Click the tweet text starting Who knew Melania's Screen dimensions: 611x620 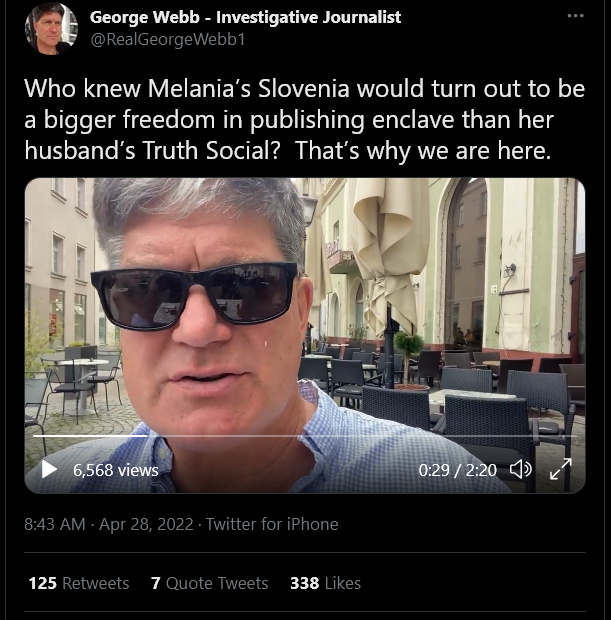[x=305, y=119]
